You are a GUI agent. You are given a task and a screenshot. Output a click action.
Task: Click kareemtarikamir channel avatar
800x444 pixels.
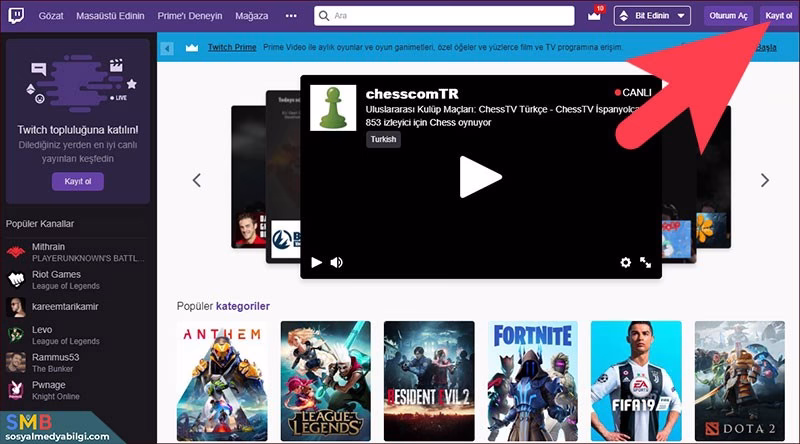[x=16, y=307]
